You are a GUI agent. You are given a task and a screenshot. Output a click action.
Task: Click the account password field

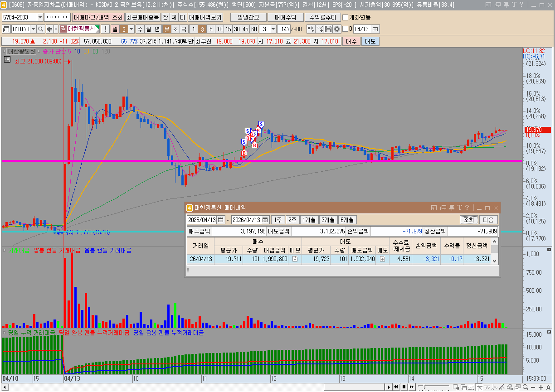click(57, 17)
